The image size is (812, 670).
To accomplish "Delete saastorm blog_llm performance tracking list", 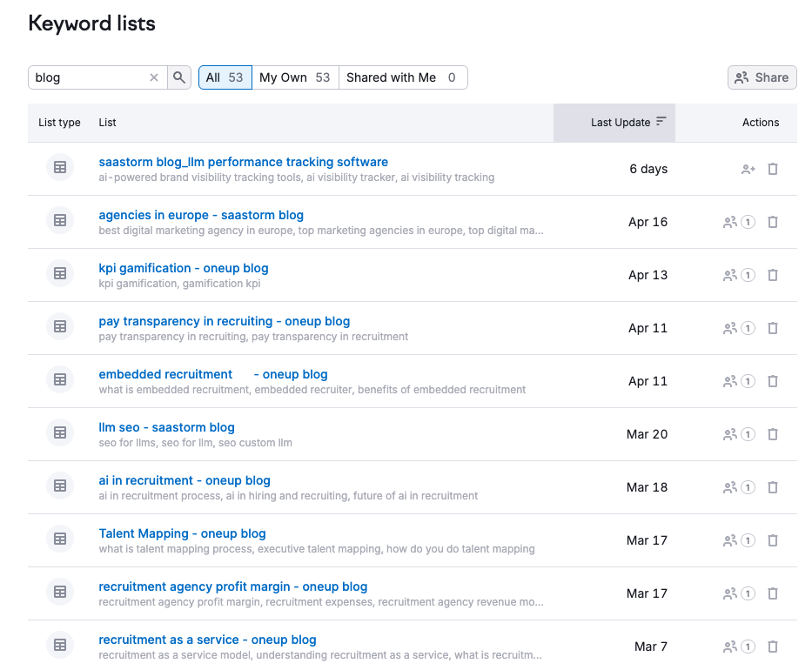I will point(773,169).
